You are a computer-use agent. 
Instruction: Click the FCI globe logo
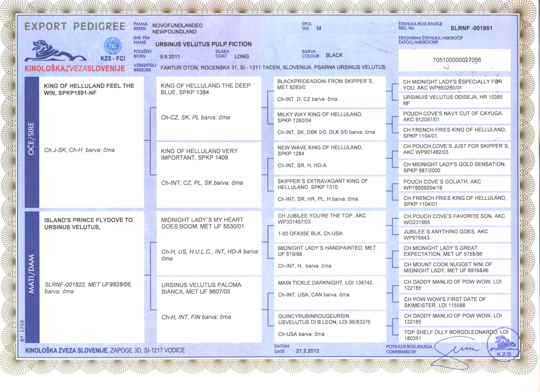pyautogui.click(x=113, y=46)
